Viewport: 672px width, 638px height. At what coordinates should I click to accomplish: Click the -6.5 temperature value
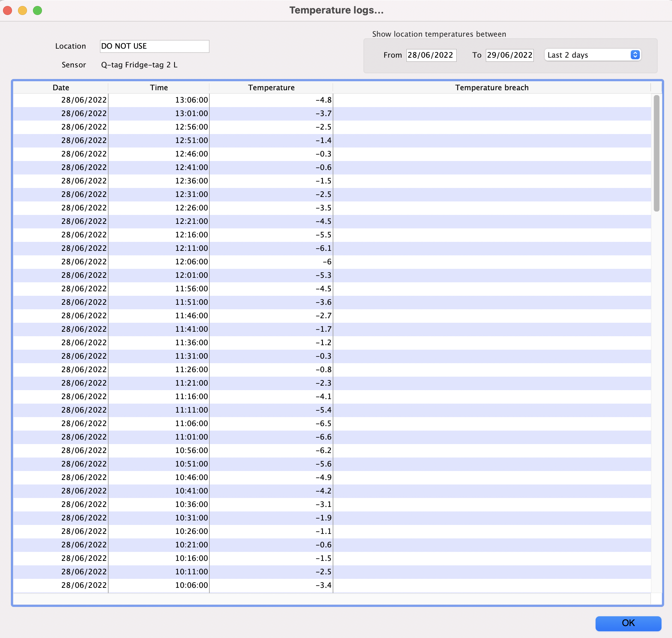coord(323,423)
